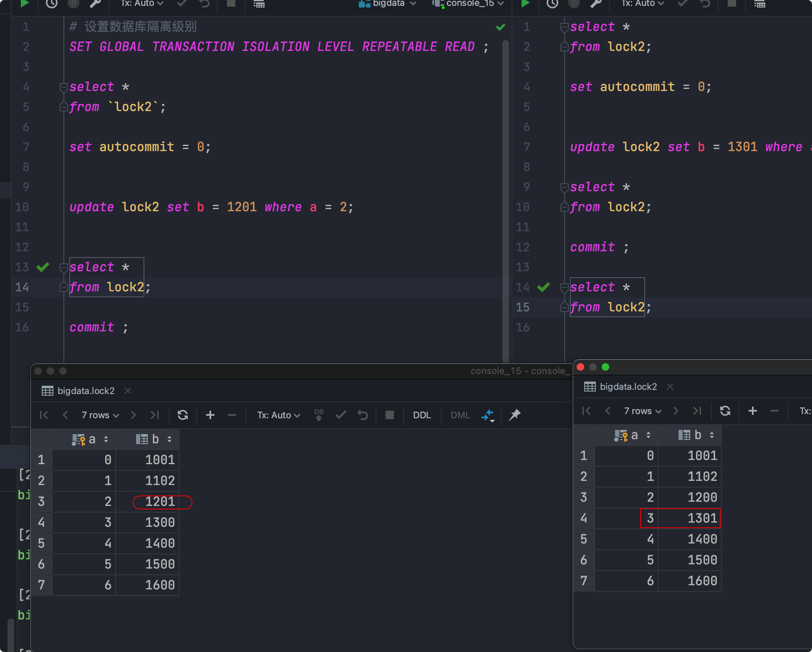The height and width of the screenshot is (652, 812).
Task: Click reload page icon in left result toolbar
Action: pos(183,415)
